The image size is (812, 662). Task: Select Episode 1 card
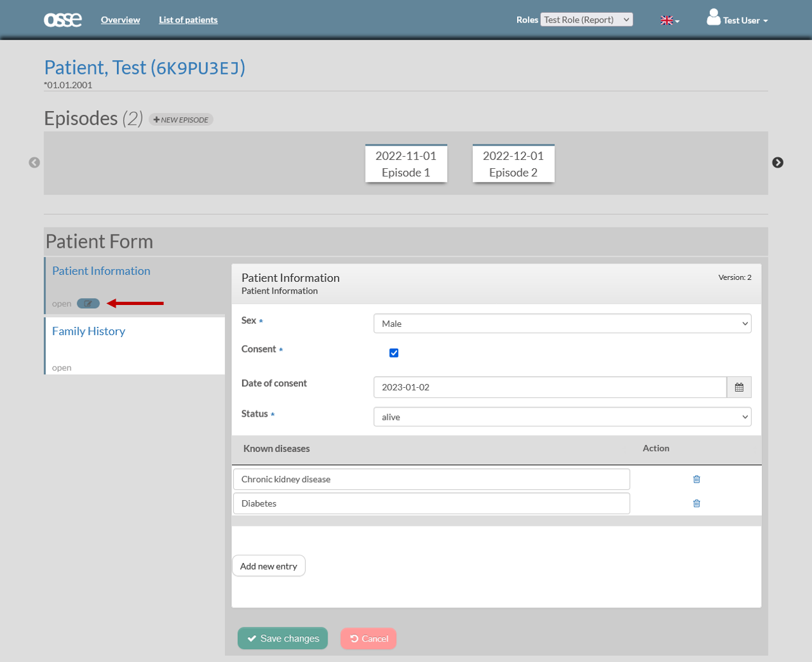click(x=406, y=164)
